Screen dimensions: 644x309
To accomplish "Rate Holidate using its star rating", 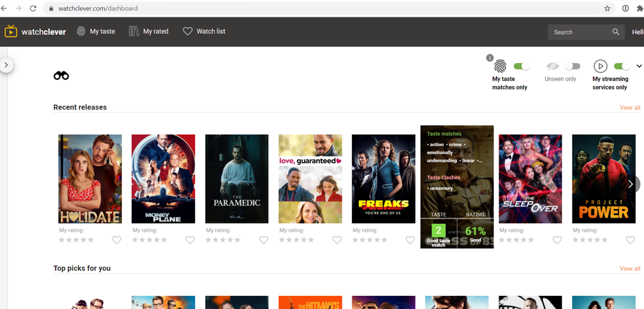I will point(76,240).
